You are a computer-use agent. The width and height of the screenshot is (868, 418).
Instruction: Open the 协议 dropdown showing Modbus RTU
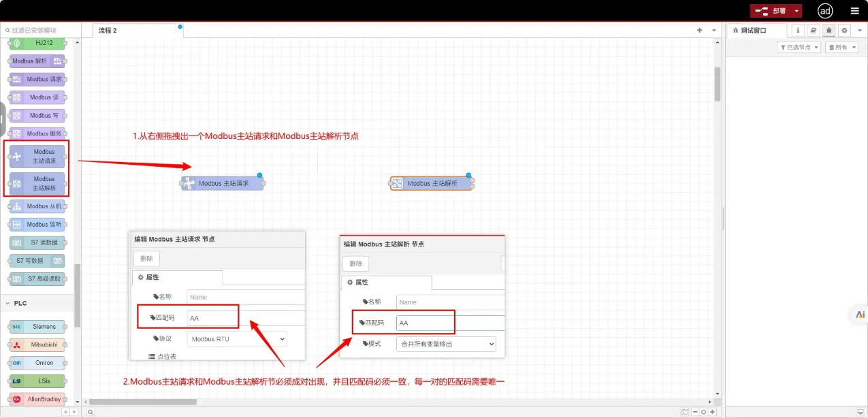236,338
